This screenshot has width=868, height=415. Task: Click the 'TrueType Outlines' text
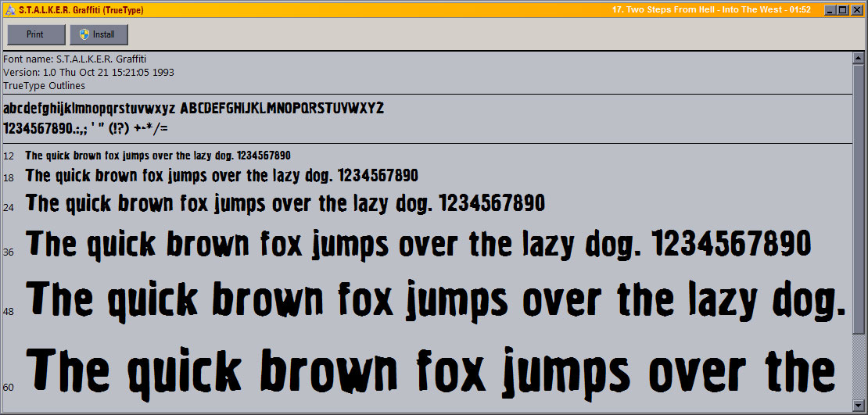[45, 86]
